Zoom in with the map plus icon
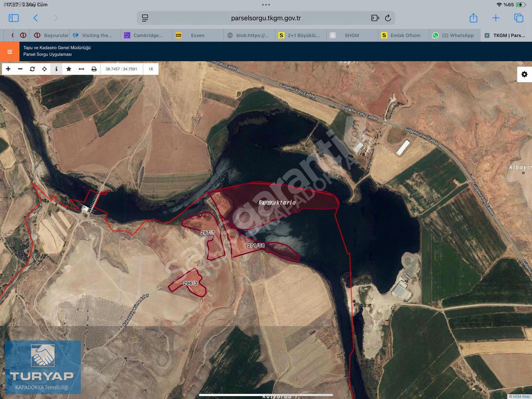The image size is (532, 399). pyautogui.click(x=8, y=69)
